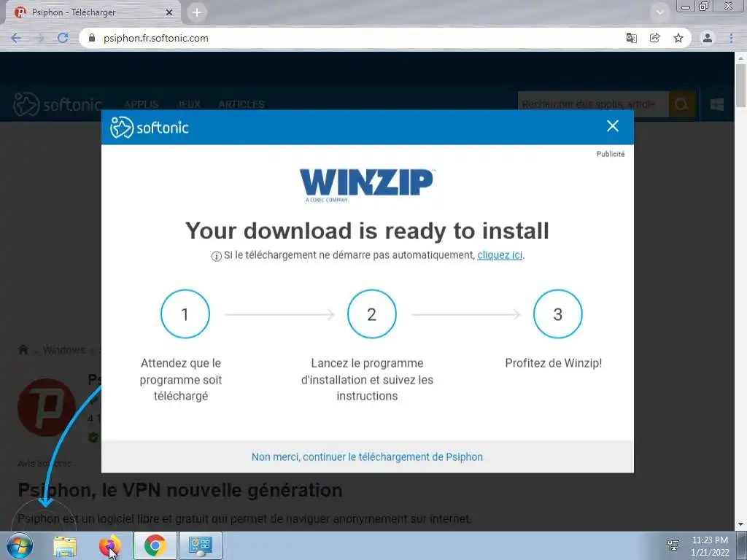Click the 'Publicité' label in popup
The image size is (747, 560).
(611, 154)
